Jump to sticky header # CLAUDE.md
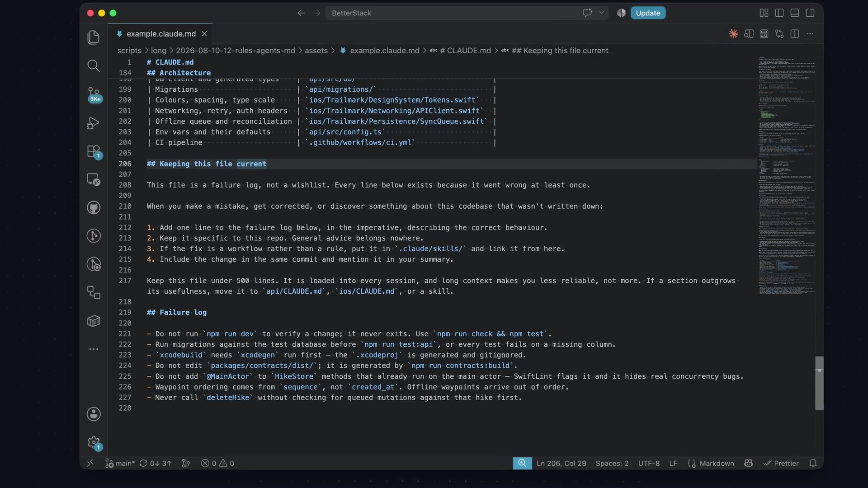Screen dimensions: 868x488 pos(170,62)
